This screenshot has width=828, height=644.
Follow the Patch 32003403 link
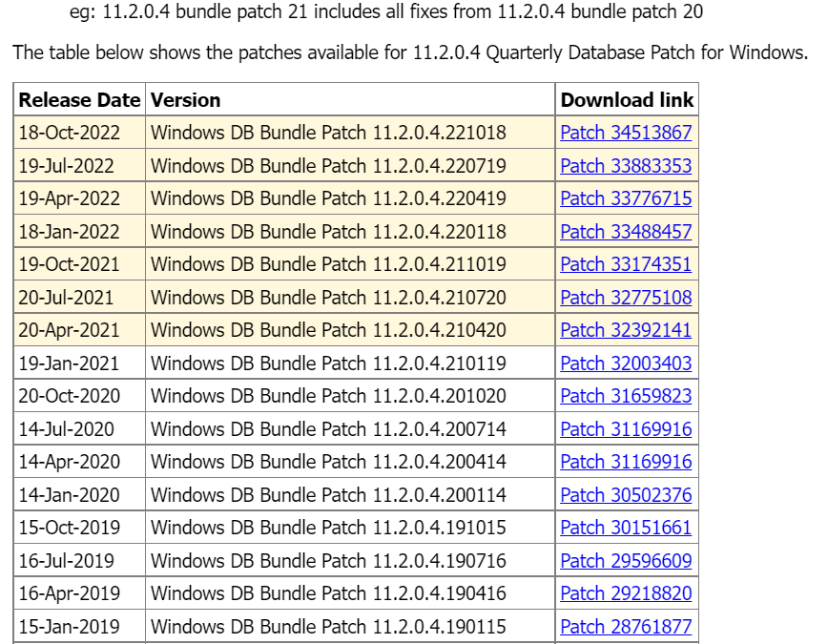626,364
